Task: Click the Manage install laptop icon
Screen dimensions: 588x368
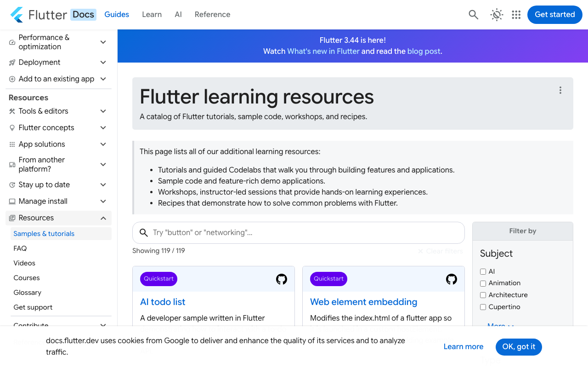Action: [x=12, y=201]
